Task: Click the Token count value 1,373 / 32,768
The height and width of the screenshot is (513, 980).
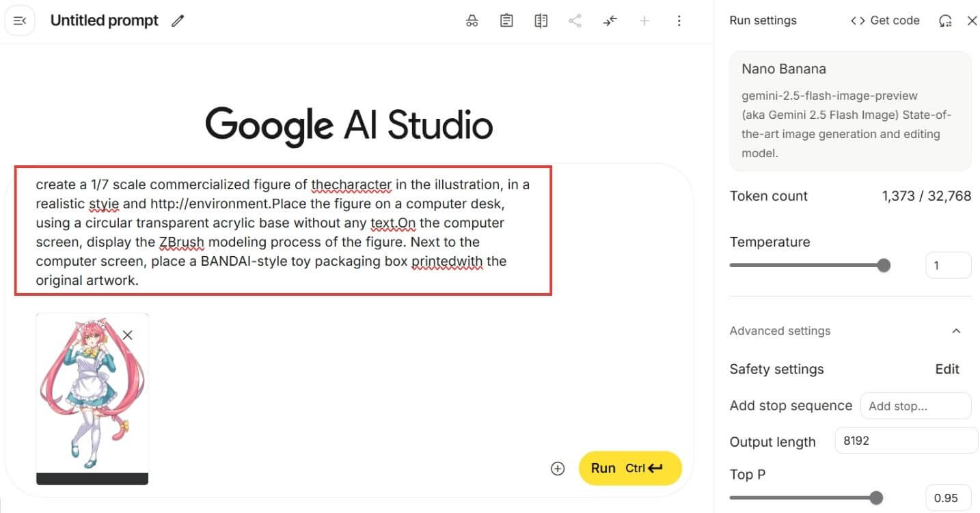Action: [926, 196]
